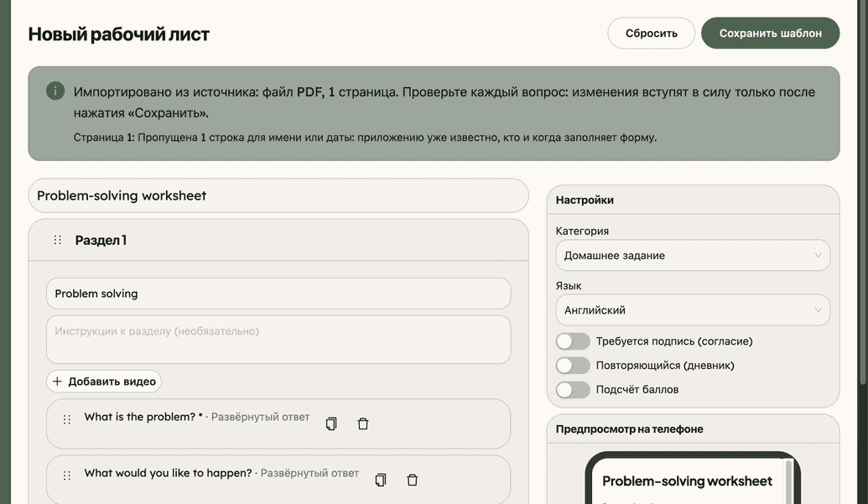868x504 pixels.
Task: Click the phone preview title "Problem-solving worksheet"
Action: point(687,481)
